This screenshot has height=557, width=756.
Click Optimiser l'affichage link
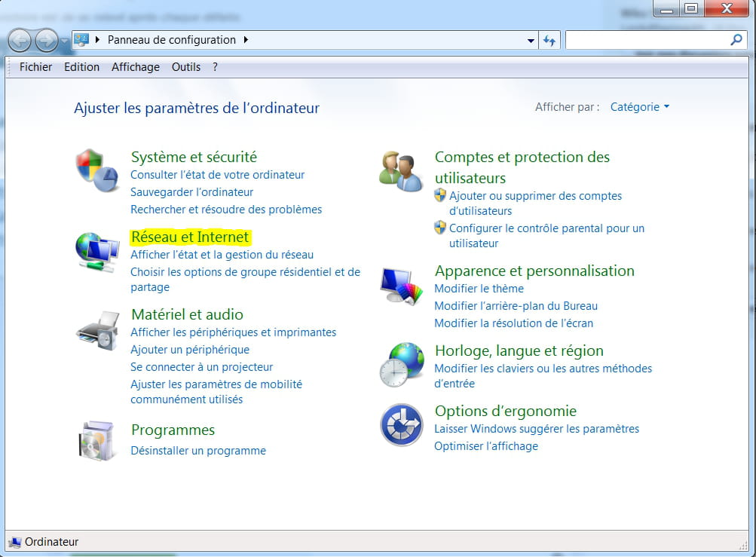tap(486, 446)
